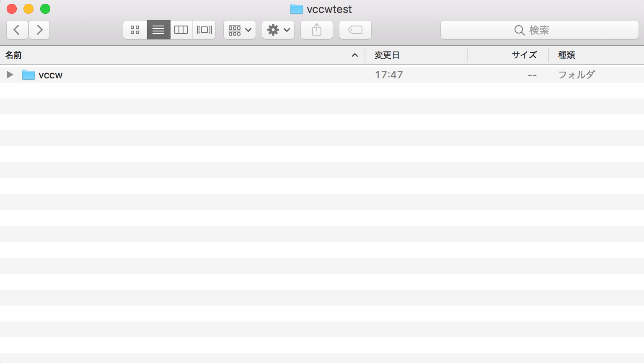This screenshot has height=363, width=644.
Task: Select the vccw folder row
Action: 322,75
